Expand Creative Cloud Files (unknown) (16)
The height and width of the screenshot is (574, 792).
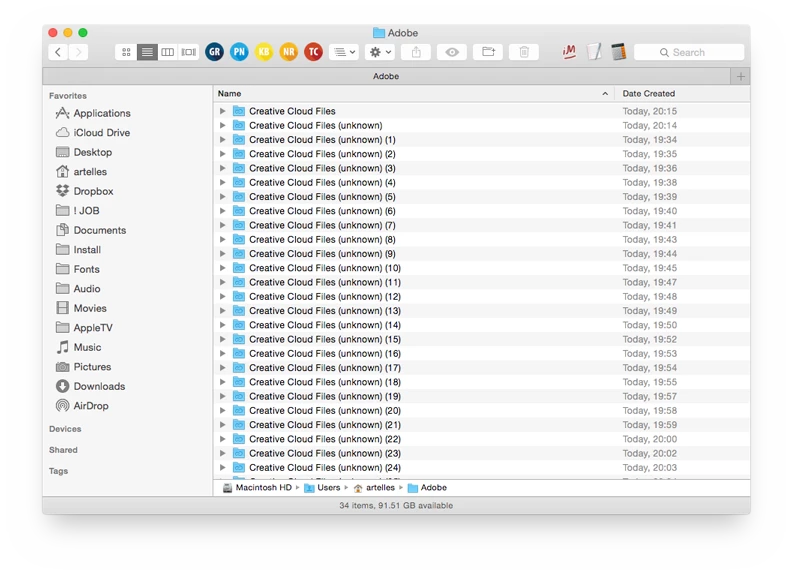pyautogui.click(x=222, y=353)
